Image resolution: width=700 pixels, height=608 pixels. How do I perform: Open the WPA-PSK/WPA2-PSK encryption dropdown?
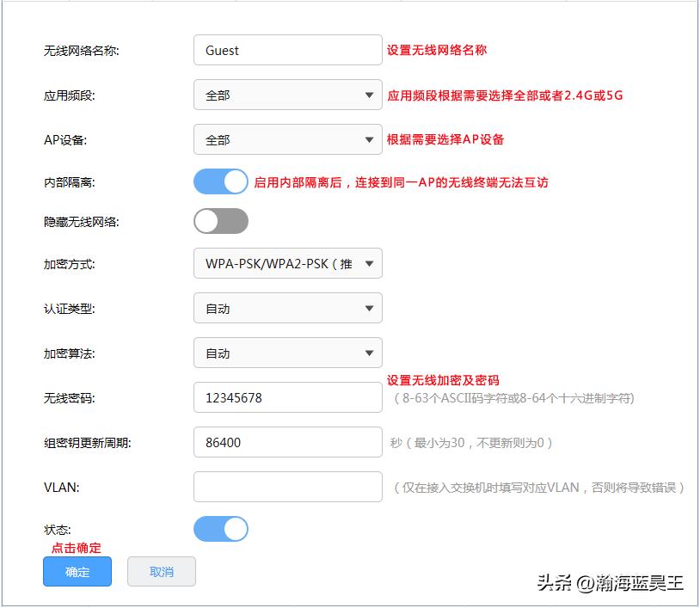pyautogui.click(x=288, y=263)
